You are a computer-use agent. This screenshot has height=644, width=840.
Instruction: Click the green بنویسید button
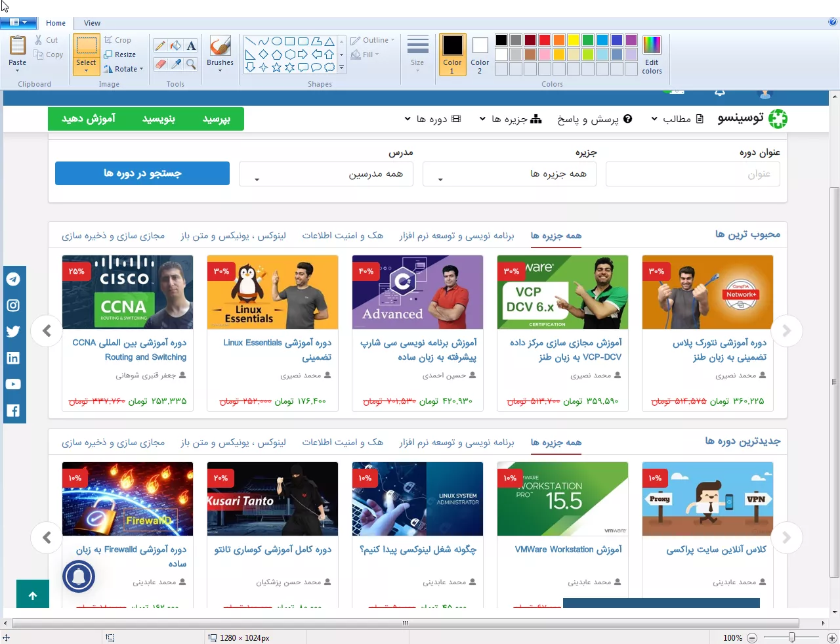159,119
